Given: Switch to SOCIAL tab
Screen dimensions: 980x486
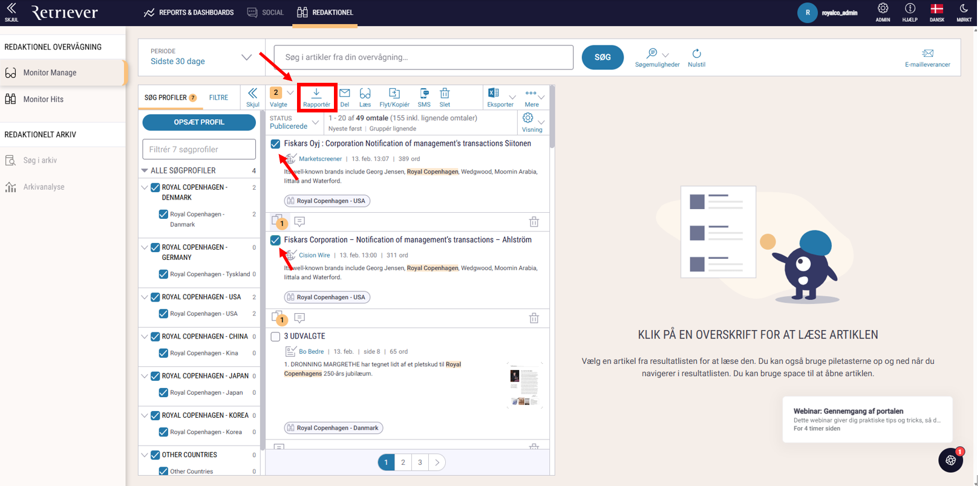Looking at the screenshot, I should coord(265,12).
